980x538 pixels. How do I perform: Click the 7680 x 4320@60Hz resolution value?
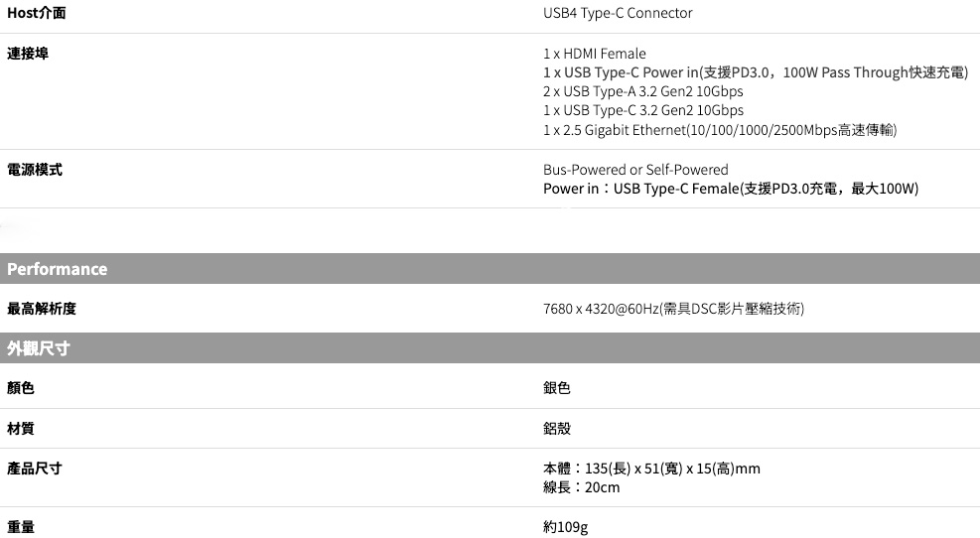[x=673, y=310]
